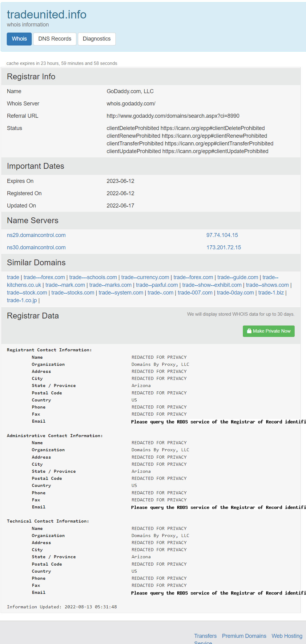Click the cache expires notice text
Screen dimensions: 306x644
[x=62, y=63]
